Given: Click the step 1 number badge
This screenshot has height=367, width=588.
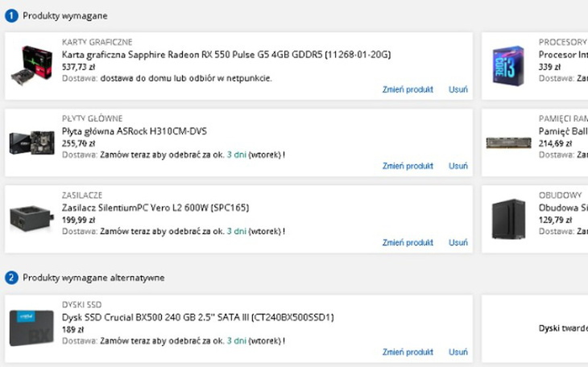Looking at the screenshot, I should (x=11, y=15).
